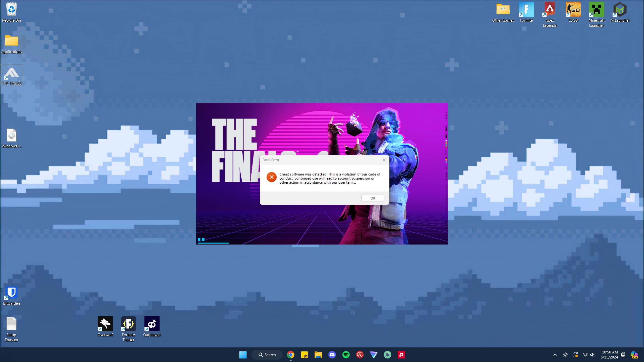Click the Windows Update tray icon

click(575, 355)
